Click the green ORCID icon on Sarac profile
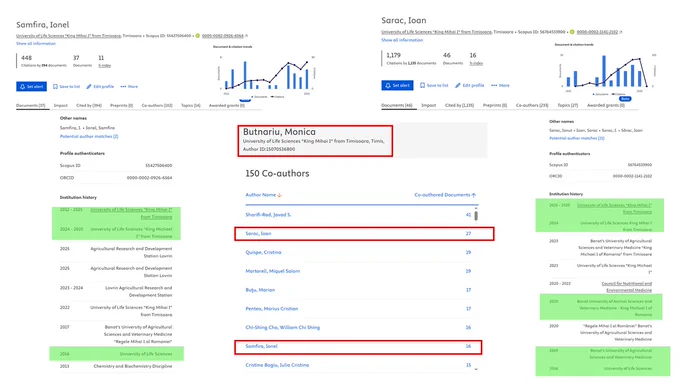680x383 pixels. [572, 32]
